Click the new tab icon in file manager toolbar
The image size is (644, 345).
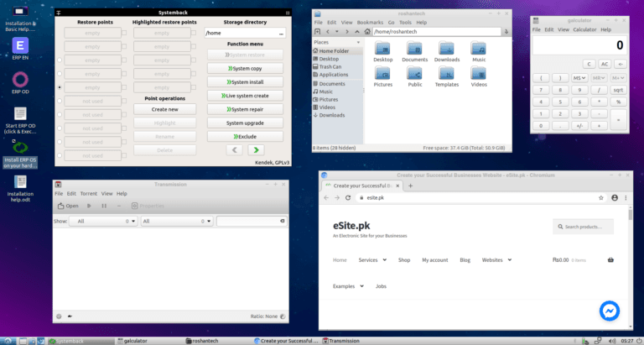pyautogui.click(x=317, y=32)
